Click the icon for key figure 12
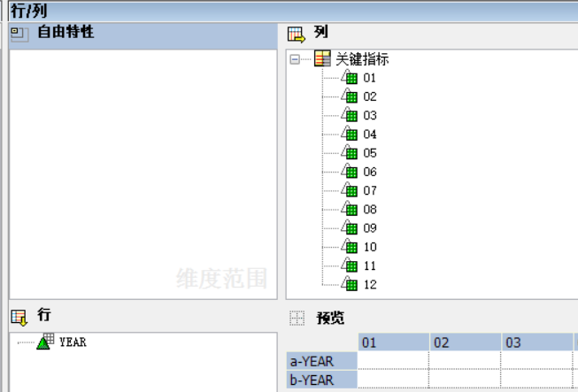578x392 pixels. (x=350, y=284)
